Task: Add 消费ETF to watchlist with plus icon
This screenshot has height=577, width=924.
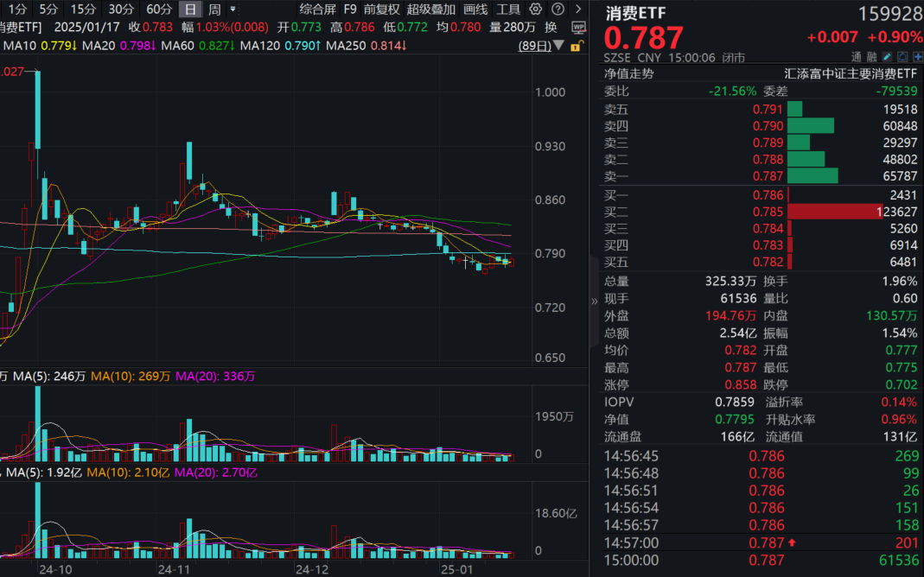Action: [917, 56]
